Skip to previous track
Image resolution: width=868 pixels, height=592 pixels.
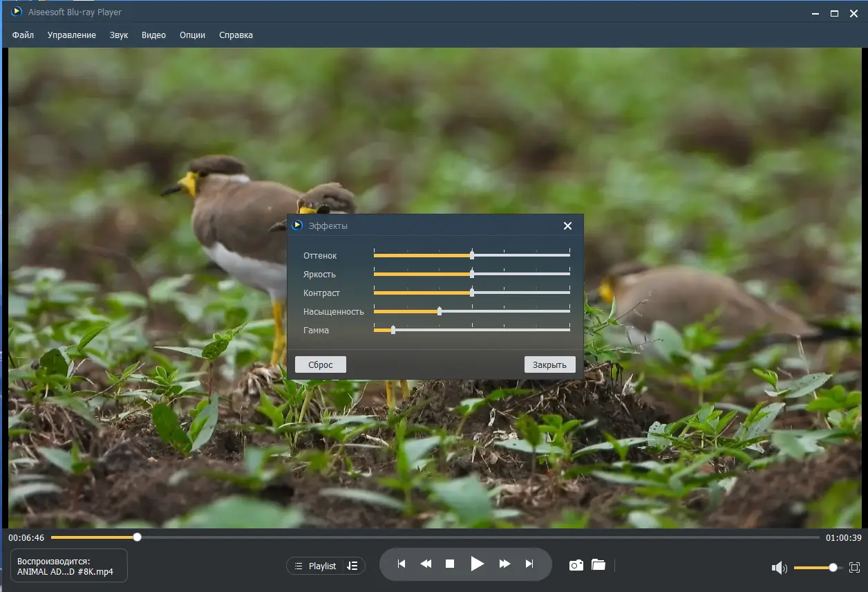tap(402, 564)
